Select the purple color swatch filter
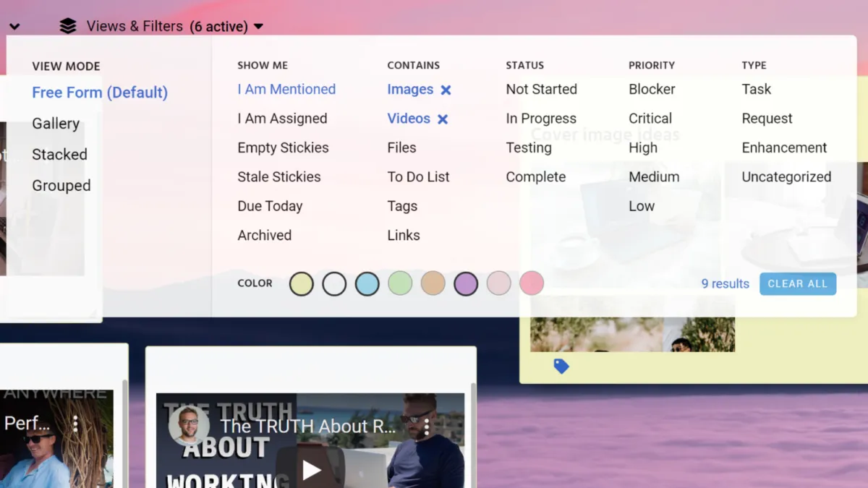The image size is (868, 488). point(466,283)
